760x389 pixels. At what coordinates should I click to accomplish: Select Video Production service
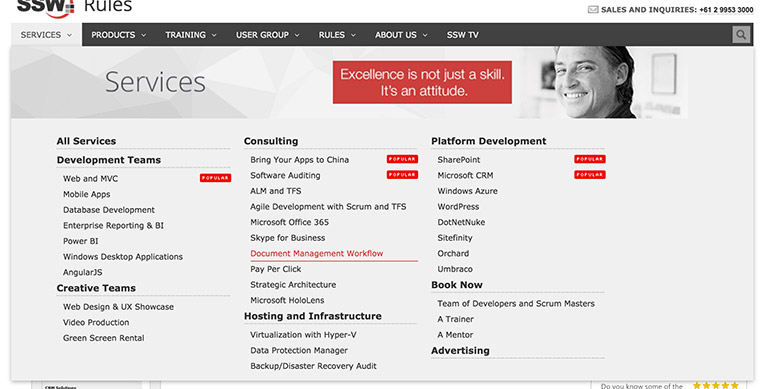pos(96,322)
